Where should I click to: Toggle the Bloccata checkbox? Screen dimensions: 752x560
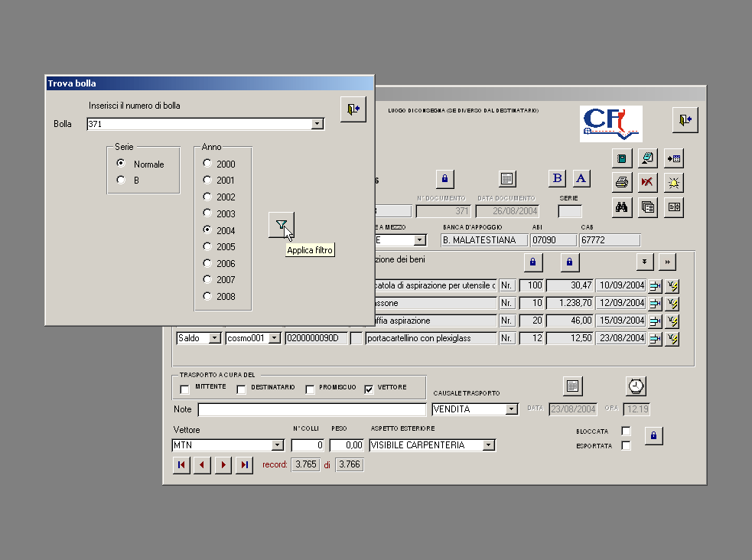[x=626, y=431]
